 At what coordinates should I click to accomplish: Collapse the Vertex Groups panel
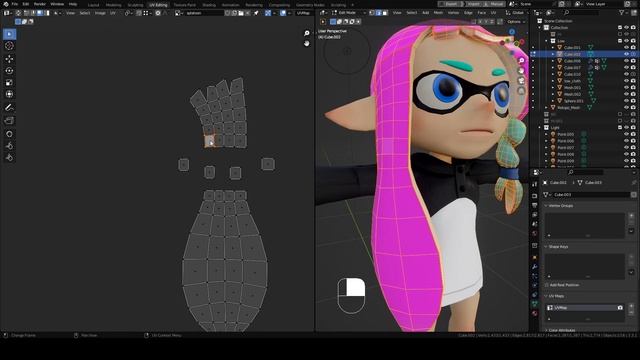546,206
